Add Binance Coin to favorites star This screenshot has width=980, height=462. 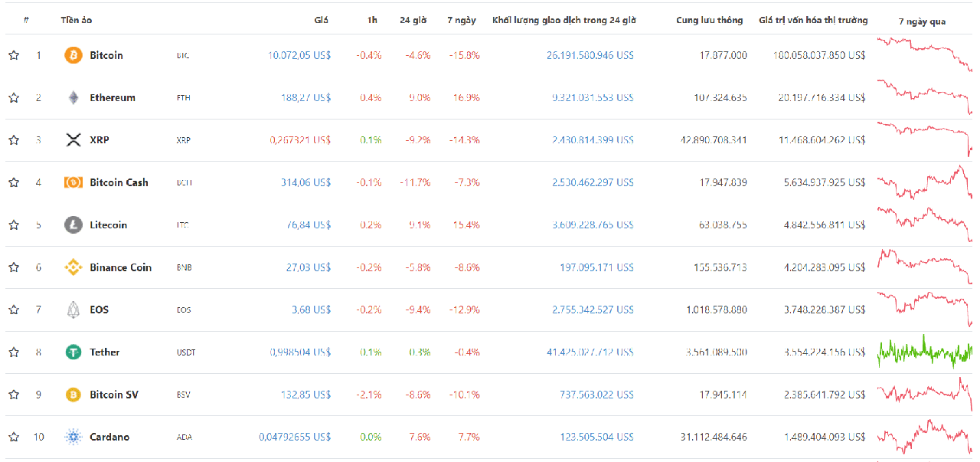14,267
